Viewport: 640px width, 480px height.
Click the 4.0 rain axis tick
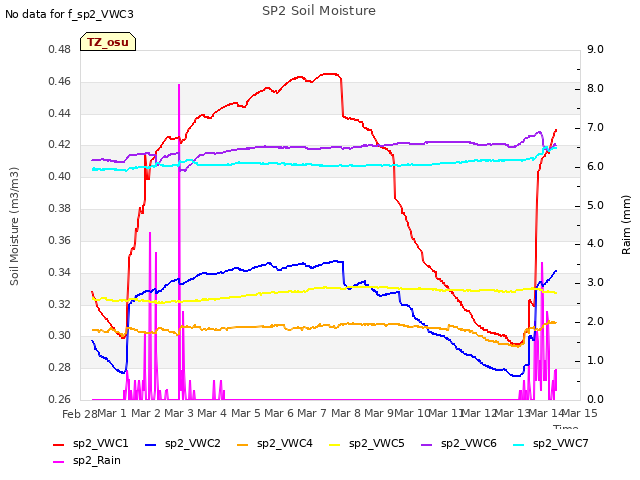pyautogui.click(x=595, y=244)
